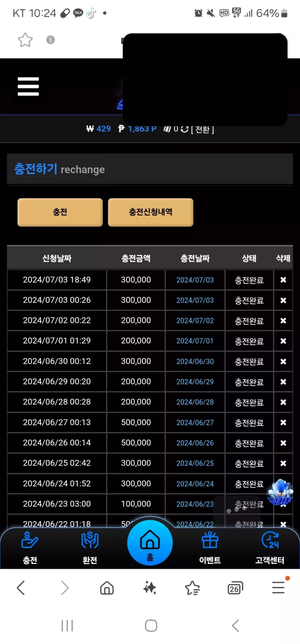Tap the refresh icon beside 전환
Screen dimensions: 300x644
(185, 129)
